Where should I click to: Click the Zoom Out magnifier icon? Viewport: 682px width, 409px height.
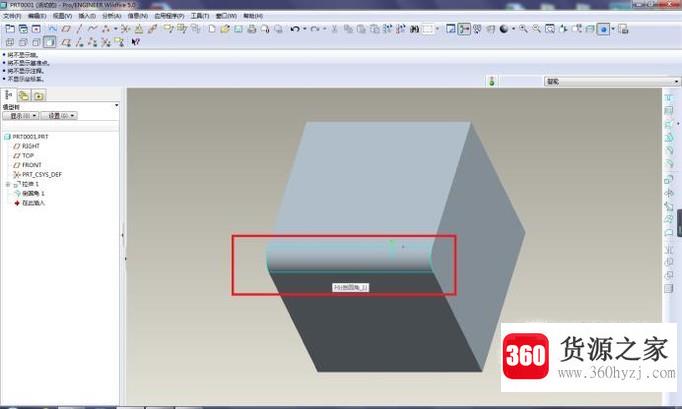[537, 29]
